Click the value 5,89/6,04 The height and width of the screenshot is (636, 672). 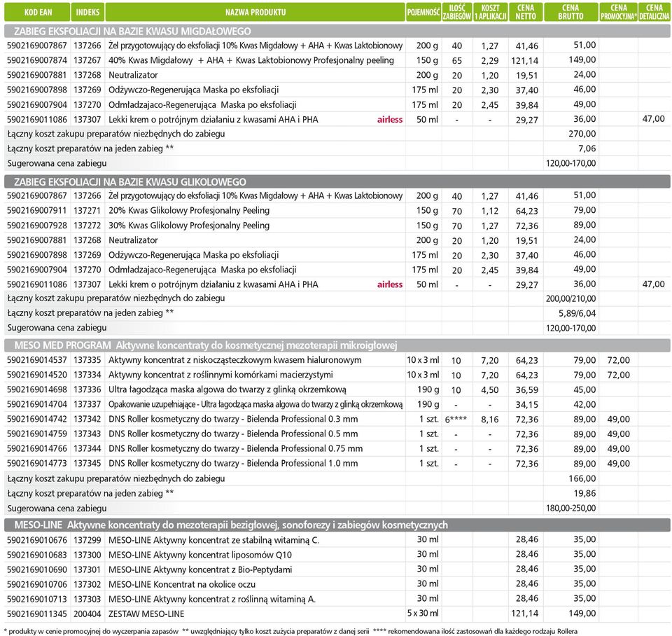click(x=577, y=314)
